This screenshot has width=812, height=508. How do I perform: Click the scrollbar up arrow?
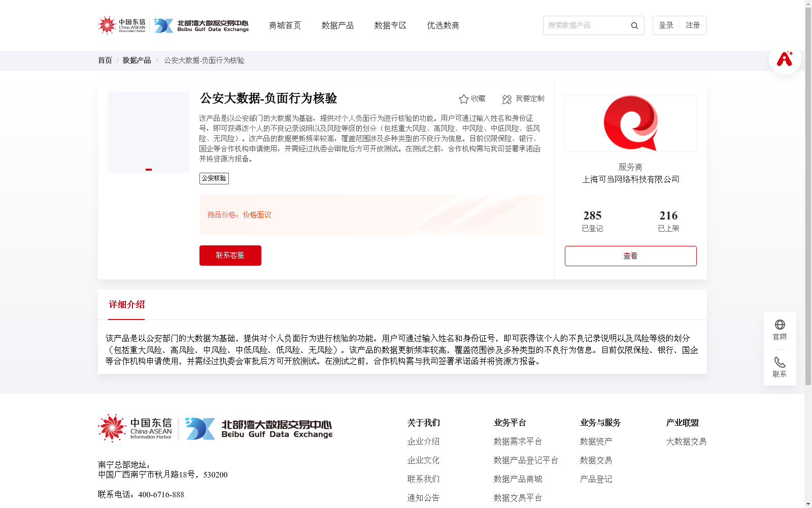tap(808, 3)
